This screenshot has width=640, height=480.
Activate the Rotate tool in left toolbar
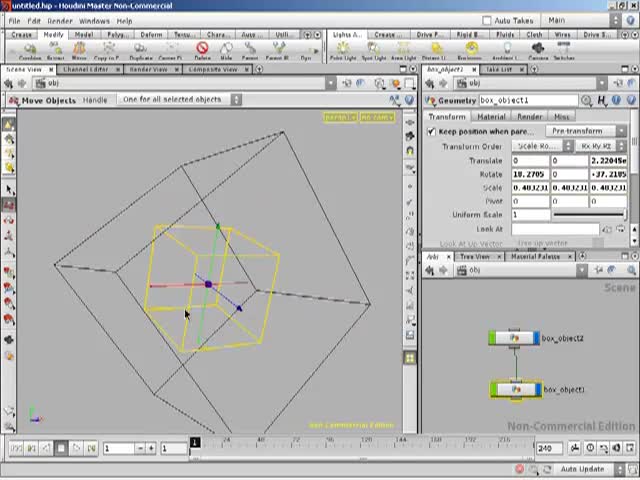click(9, 220)
